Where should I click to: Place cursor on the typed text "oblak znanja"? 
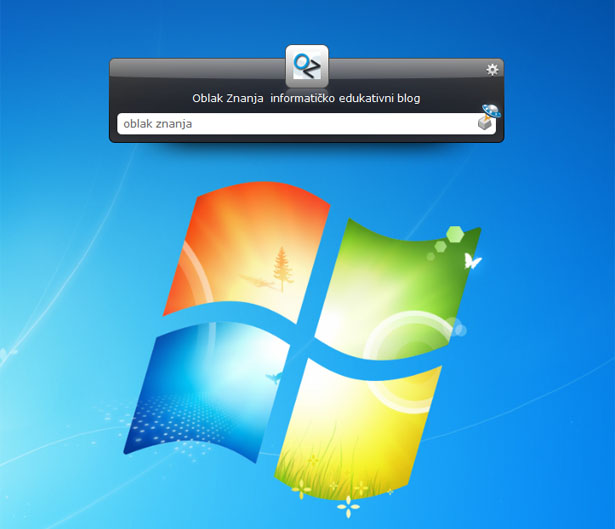click(157, 124)
